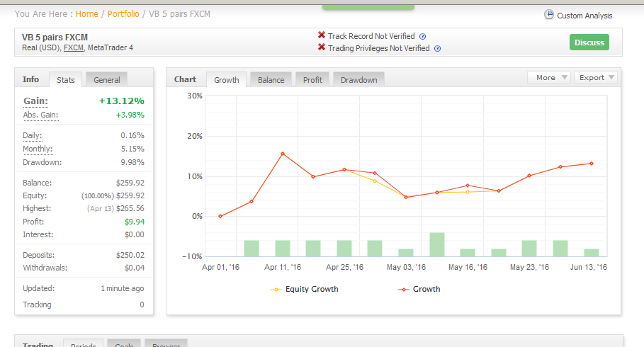Open the Browser tab in Trading section

tap(166, 344)
